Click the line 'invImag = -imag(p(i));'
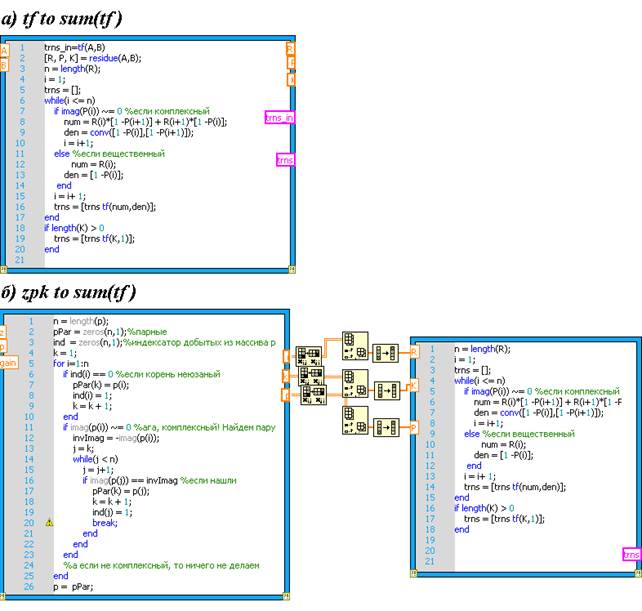642x611 pixels. pyautogui.click(x=116, y=439)
